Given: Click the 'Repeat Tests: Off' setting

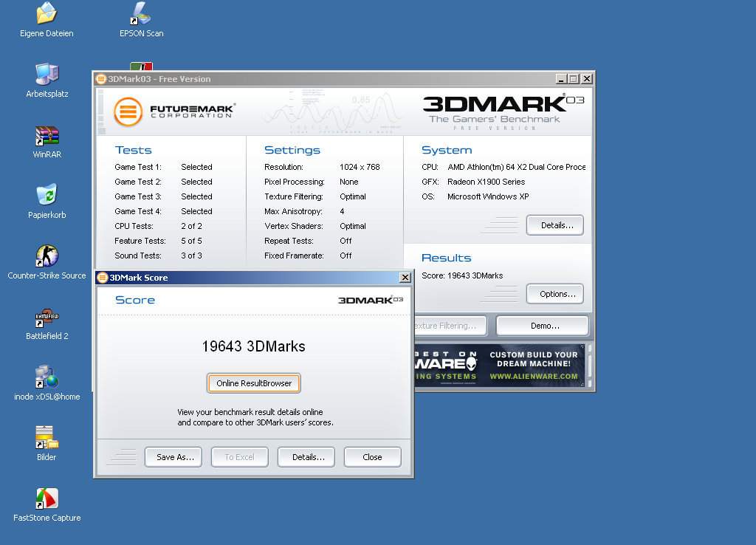Looking at the screenshot, I should coord(308,241).
